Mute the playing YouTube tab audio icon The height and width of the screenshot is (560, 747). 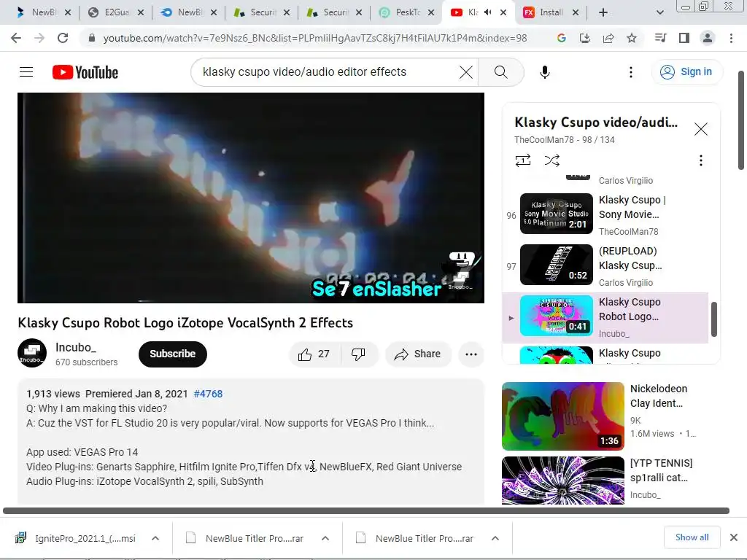488,12
